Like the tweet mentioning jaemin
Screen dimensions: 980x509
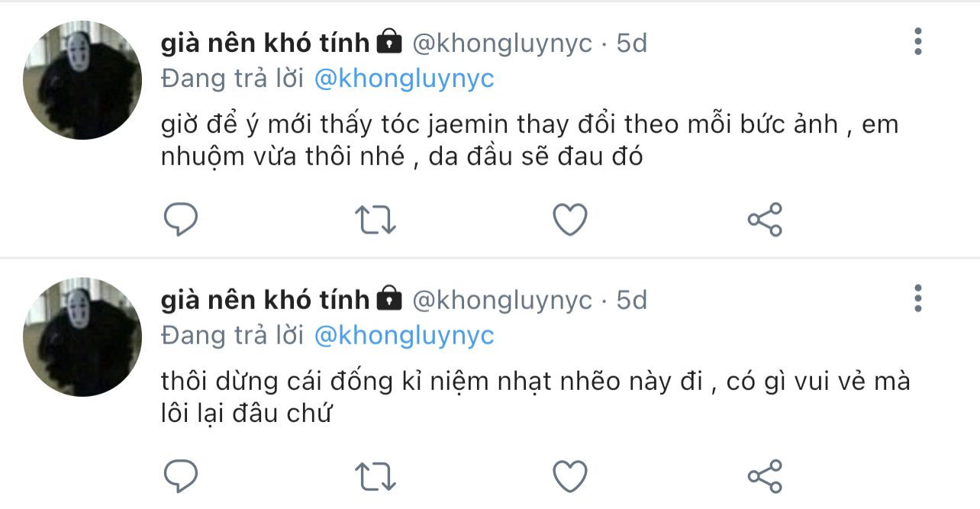tap(569, 220)
